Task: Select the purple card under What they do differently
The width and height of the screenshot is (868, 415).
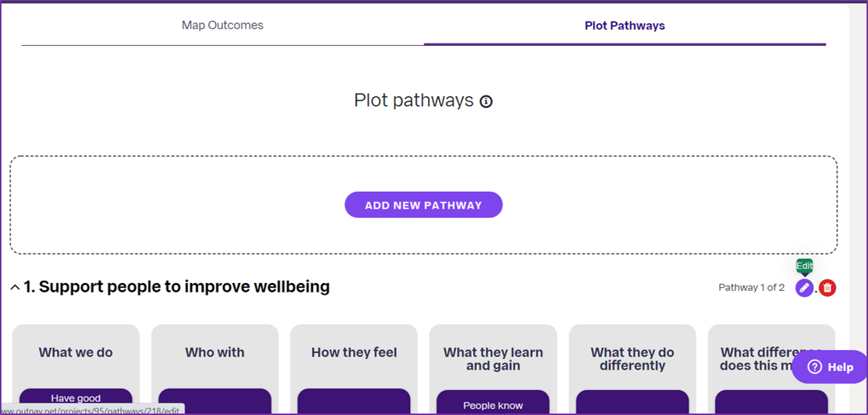Action: point(632,403)
